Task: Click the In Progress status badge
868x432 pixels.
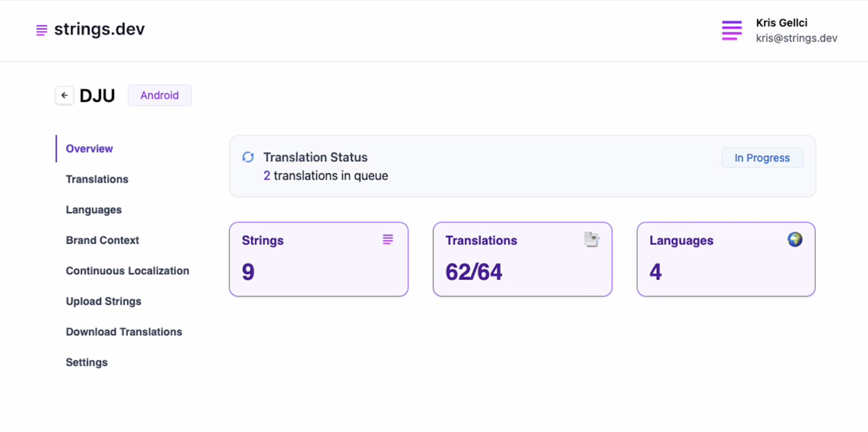Action: [x=762, y=158]
